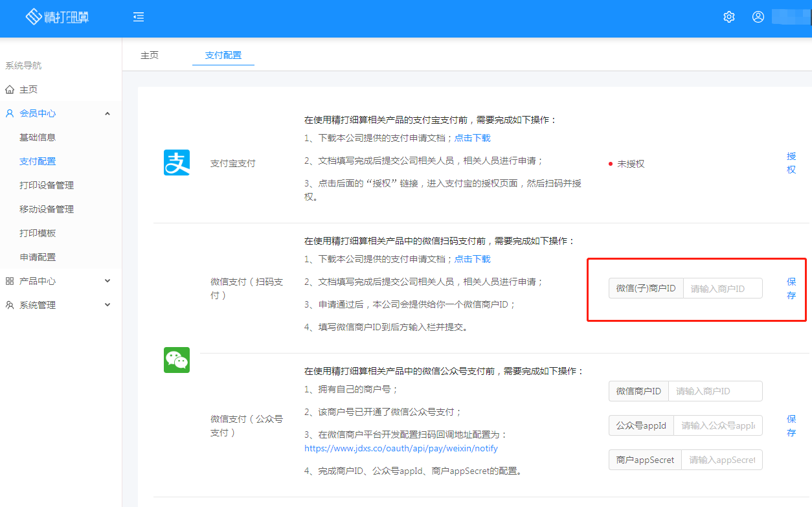Collapse the 会员中心 menu chevron

tap(107, 113)
